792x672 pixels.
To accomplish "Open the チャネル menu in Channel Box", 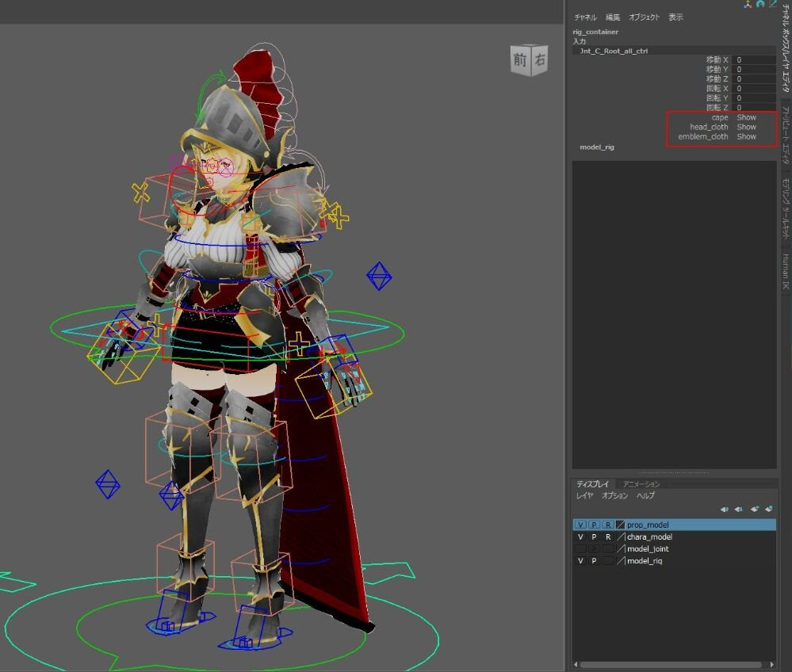I will [585, 17].
